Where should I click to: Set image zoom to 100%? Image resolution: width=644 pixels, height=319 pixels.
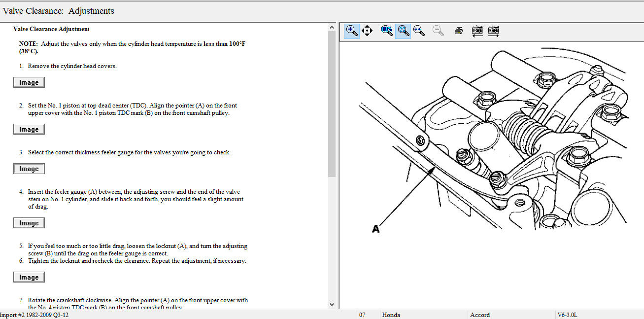point(387,31)
